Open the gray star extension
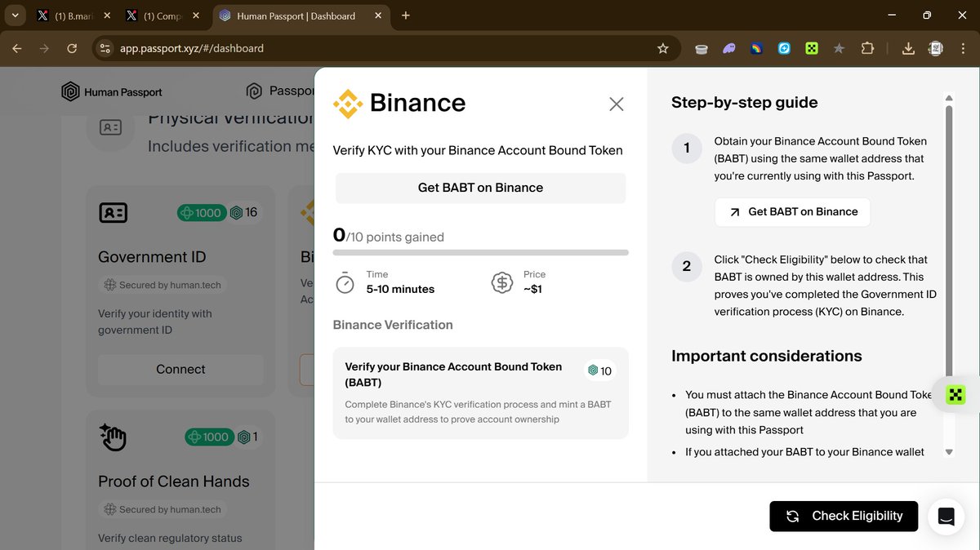Image resolution: width=980 pixels, height=550 pixels. coord(839,49)
